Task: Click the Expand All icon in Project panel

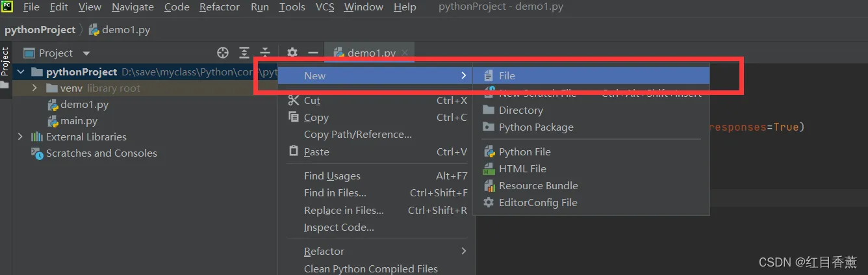Action: click(x=244, y=53)
